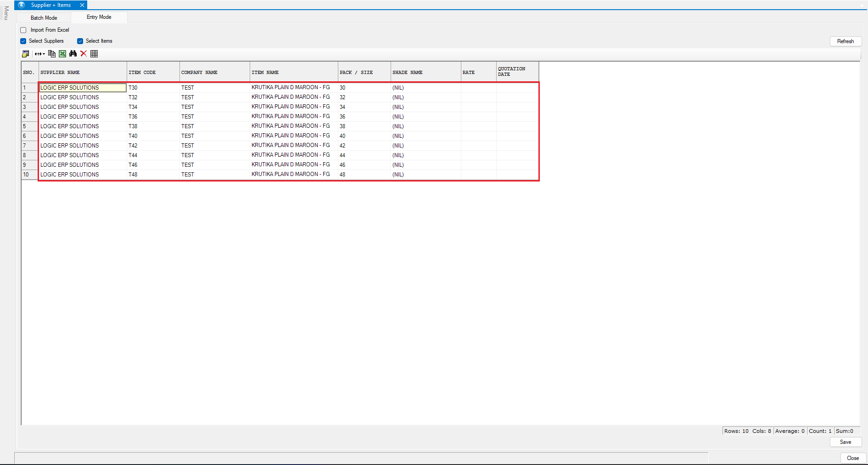Click the copy icon in grid toolbar
Viewport: 868px width, 465px height.
coord(52,54)
